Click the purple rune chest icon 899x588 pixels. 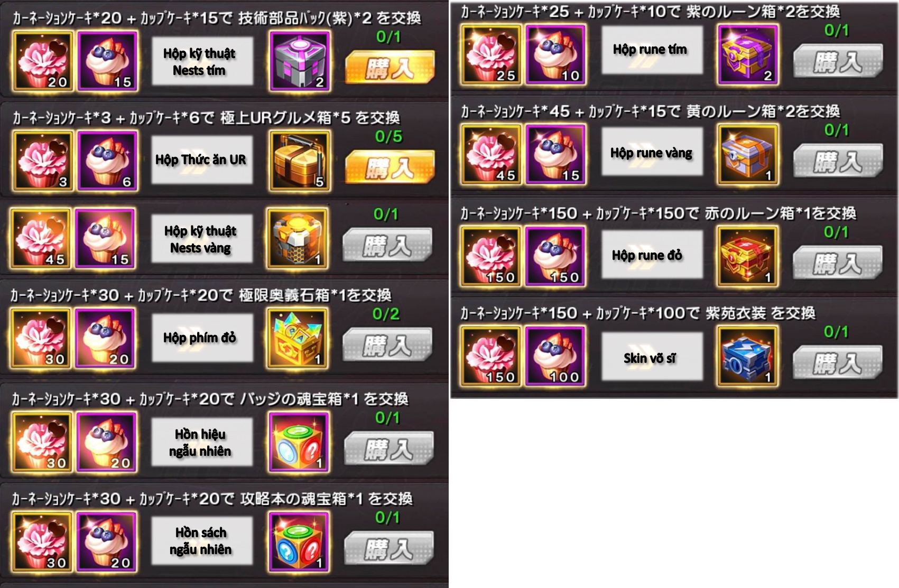coord(748,54)
